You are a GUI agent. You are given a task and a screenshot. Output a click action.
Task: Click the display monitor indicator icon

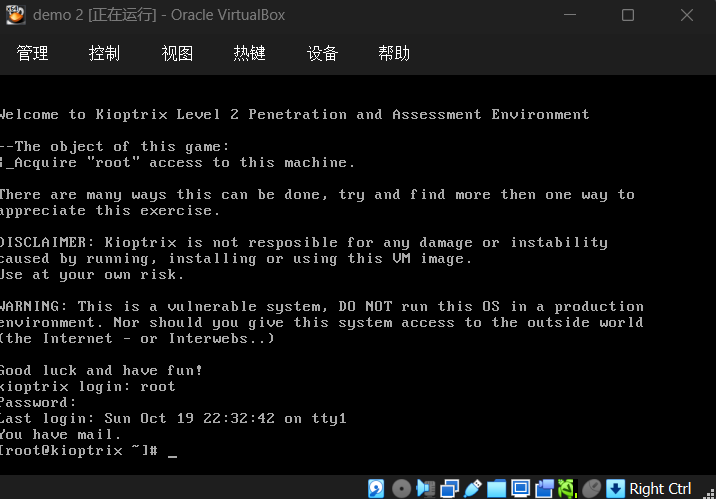coord(521,489)
